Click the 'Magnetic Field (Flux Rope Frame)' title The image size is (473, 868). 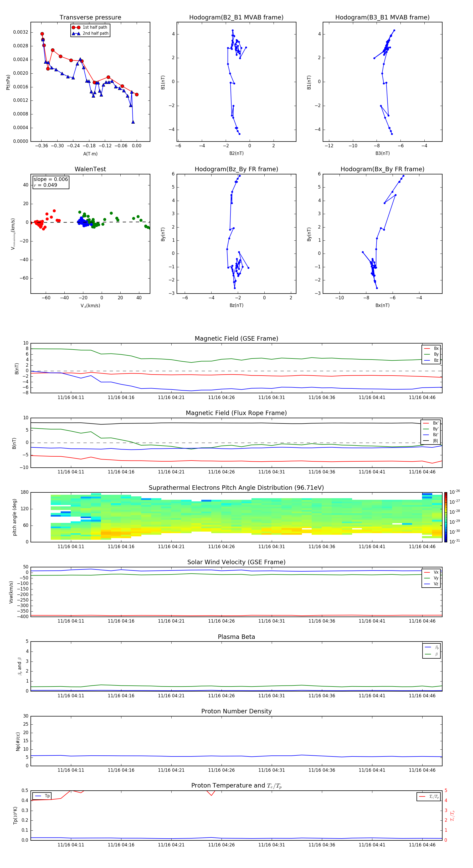[236, 413]
